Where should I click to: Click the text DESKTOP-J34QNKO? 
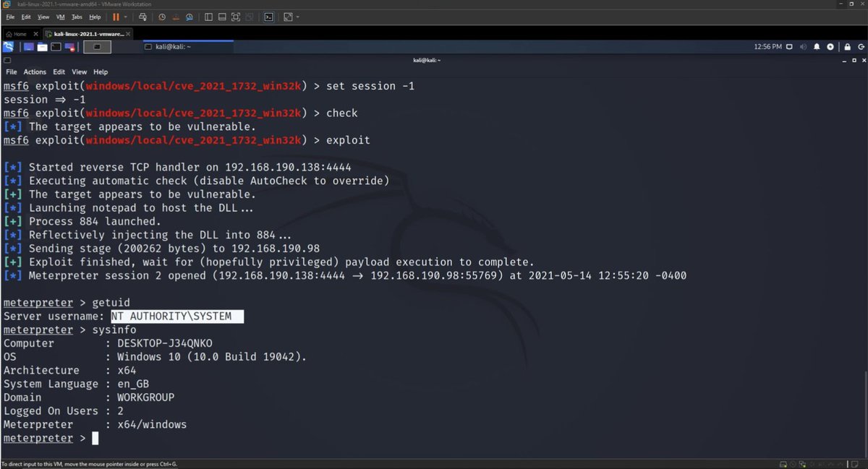click(165, 343)
